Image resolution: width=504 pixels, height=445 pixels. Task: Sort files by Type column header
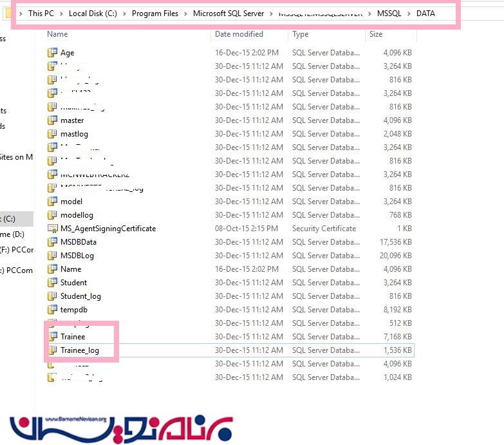300,34
